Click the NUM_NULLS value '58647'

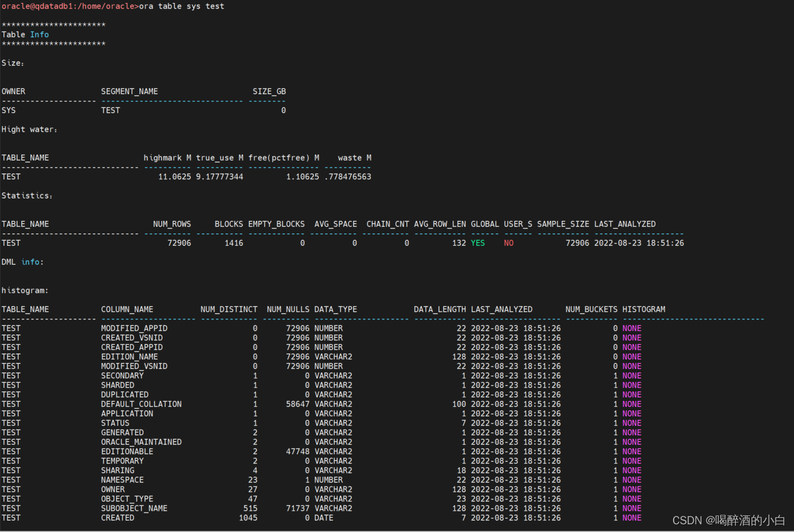tap(297, 404)
